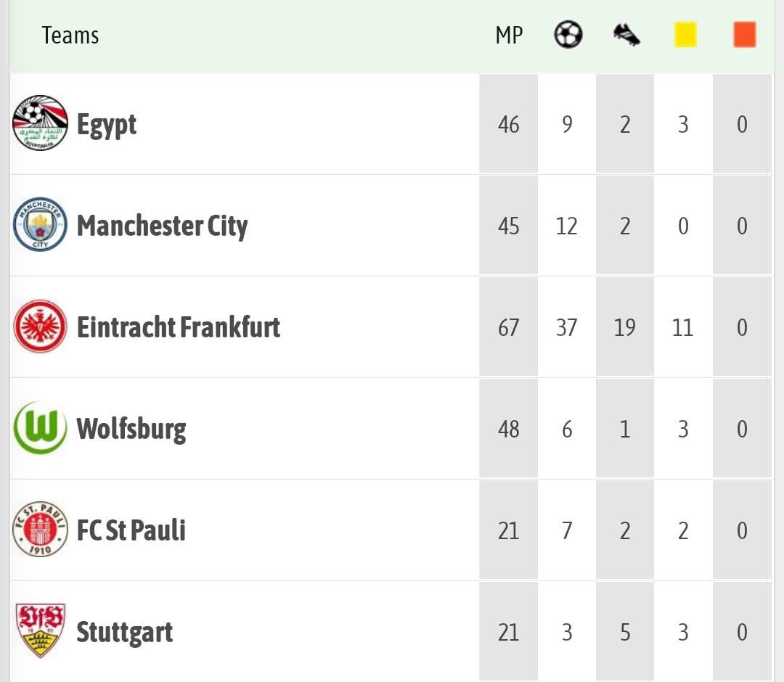
Task: Click the FC St Pauli crest
Action: click(x=41, y=530)
